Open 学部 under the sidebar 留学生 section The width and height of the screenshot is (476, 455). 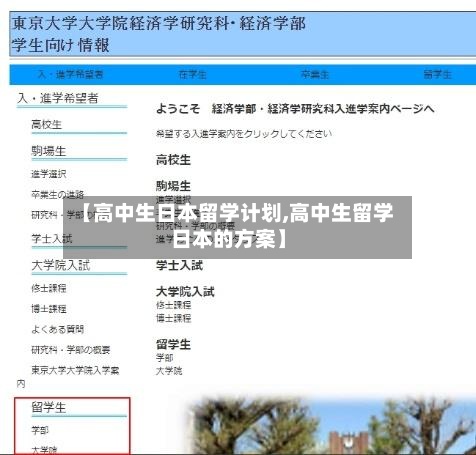[40, 430]
